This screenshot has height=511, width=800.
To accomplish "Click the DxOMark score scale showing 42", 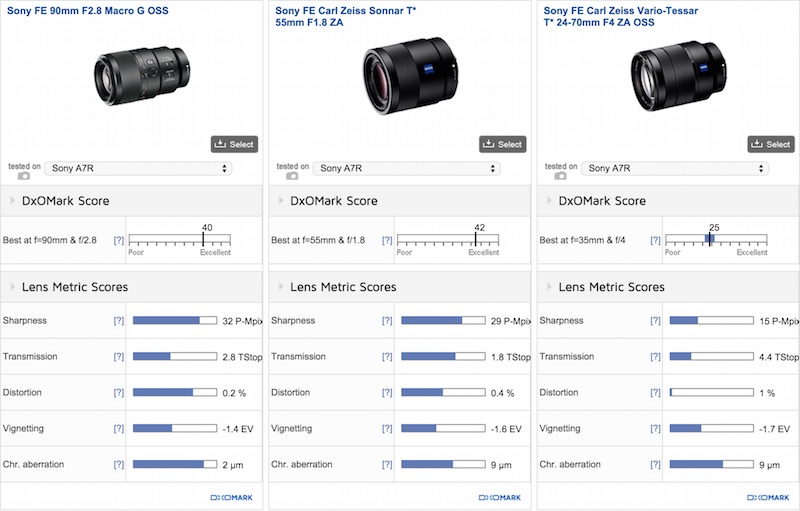I will pyautogui.click(x=447, y=240).
